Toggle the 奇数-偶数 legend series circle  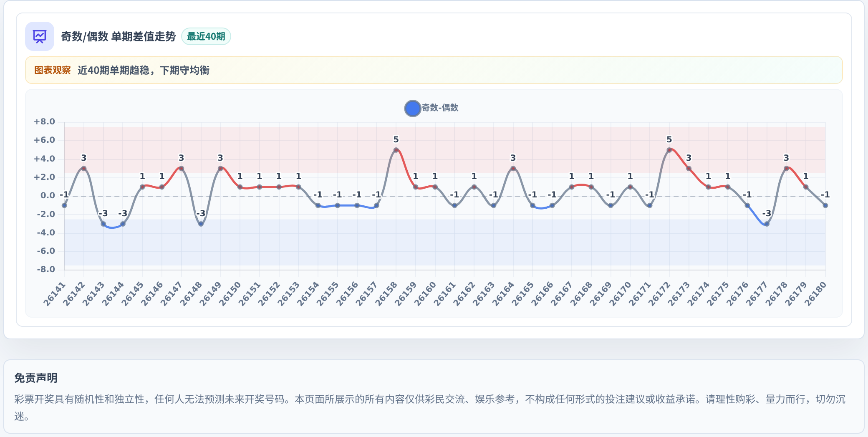coord(413,109)
